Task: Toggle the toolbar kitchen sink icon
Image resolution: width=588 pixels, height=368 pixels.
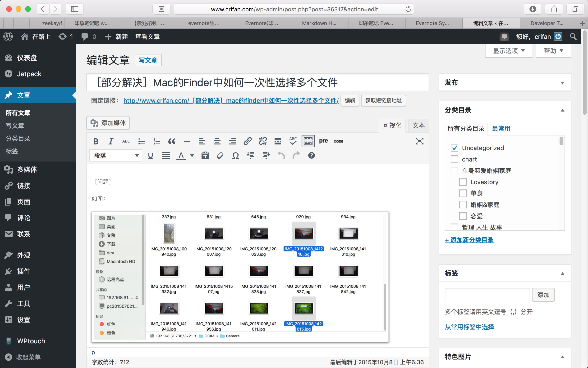Action: tap(308, 141)
